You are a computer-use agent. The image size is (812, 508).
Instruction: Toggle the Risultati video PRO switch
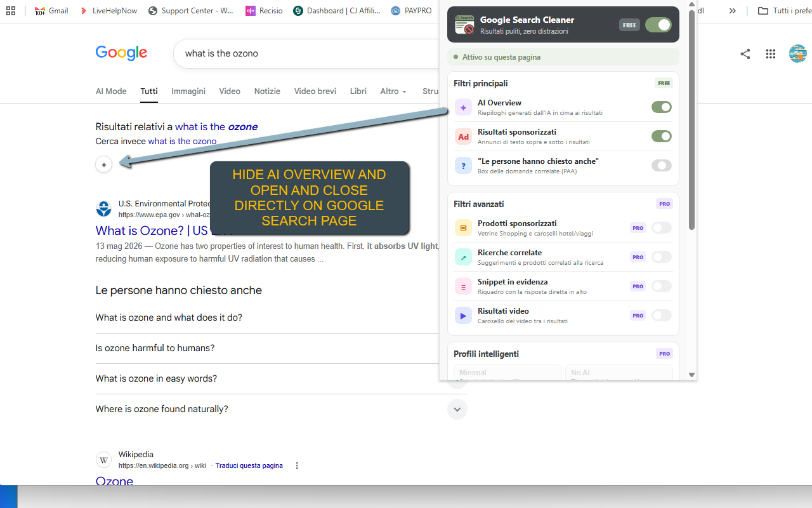coord(662,316)
